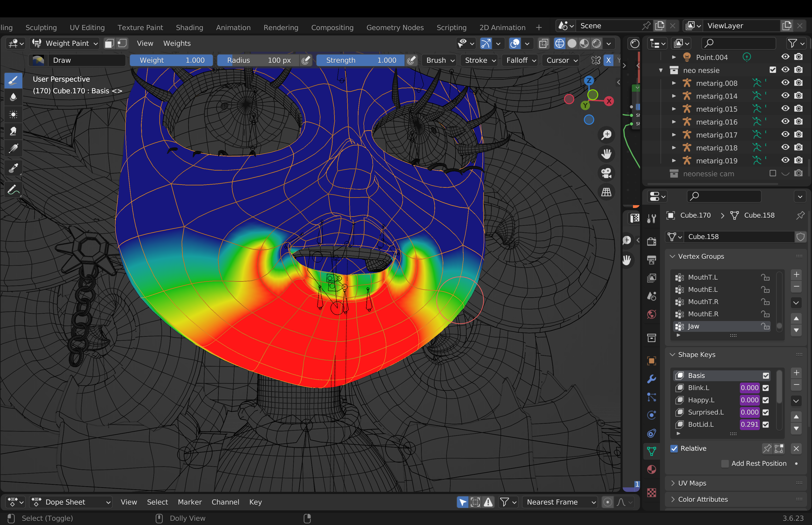Adjust the brush Radius slider
This screenshot has width=812, height=525.
click(258, 60)
